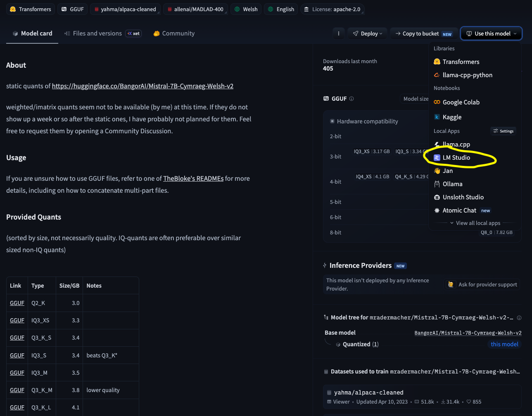532x416 pixels.
Task: Click GGUF info icon in sidebar
Action: click(x=351, y=99)
